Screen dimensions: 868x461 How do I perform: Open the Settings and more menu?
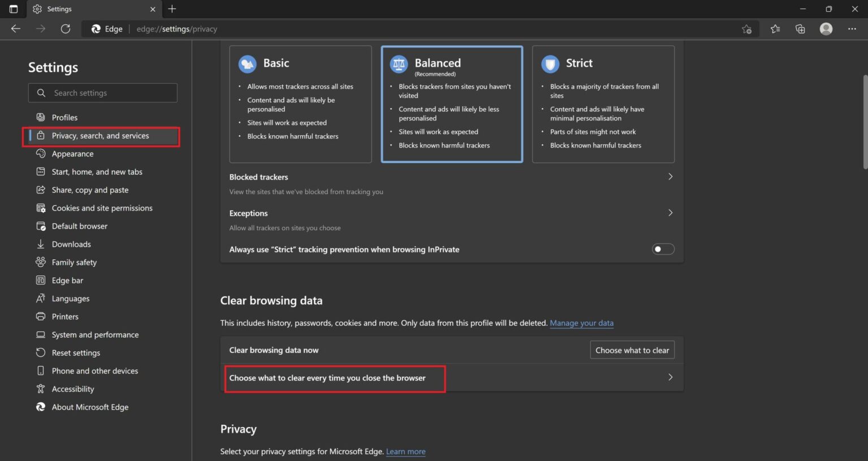tap(852, 28)
